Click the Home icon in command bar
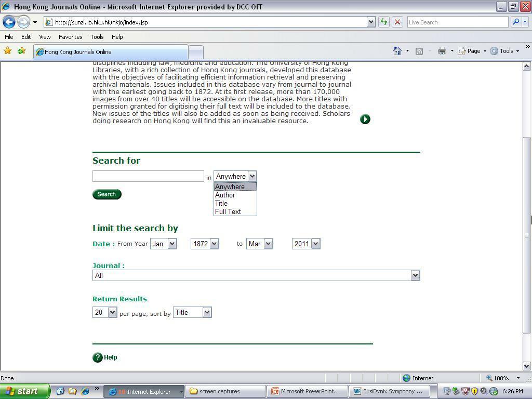This screenshot has width=532, height=399. click(x=397, y=51)
